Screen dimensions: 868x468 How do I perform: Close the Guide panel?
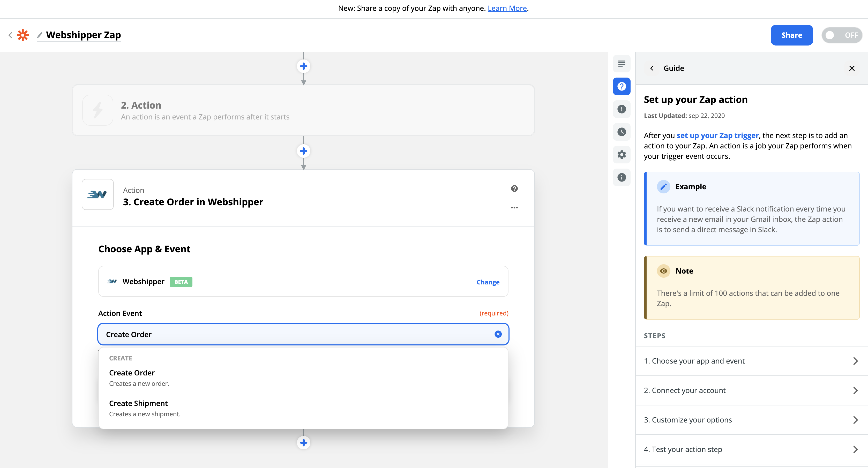[852, 68]
